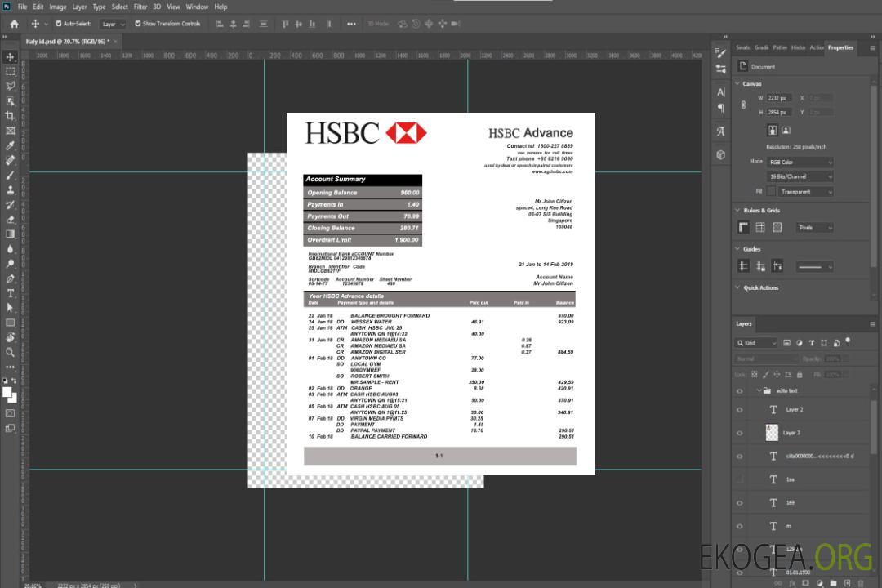The image size is (882, 588).
Task: Collapse the 'edite text' layer group
Action: click(759, 390)
